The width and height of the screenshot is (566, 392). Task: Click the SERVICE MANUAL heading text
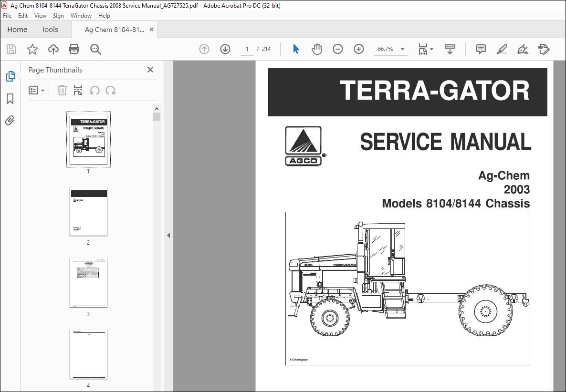[x=445, y=142]
